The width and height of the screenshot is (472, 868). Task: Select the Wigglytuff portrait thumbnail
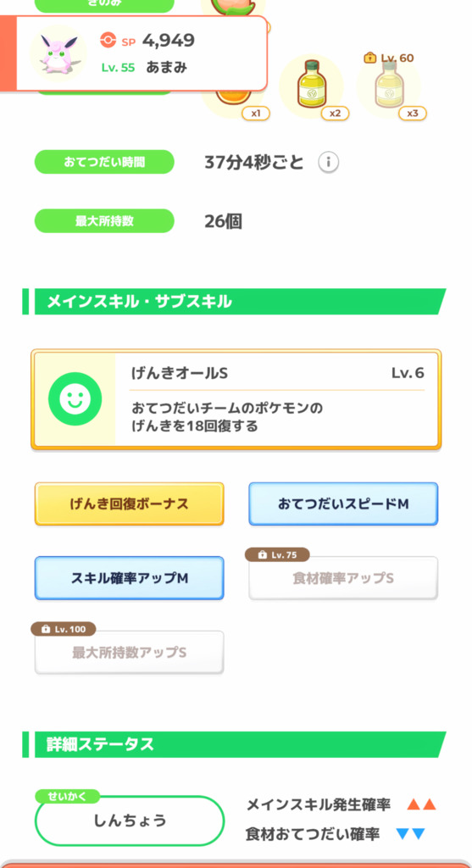tap(58, 53)
